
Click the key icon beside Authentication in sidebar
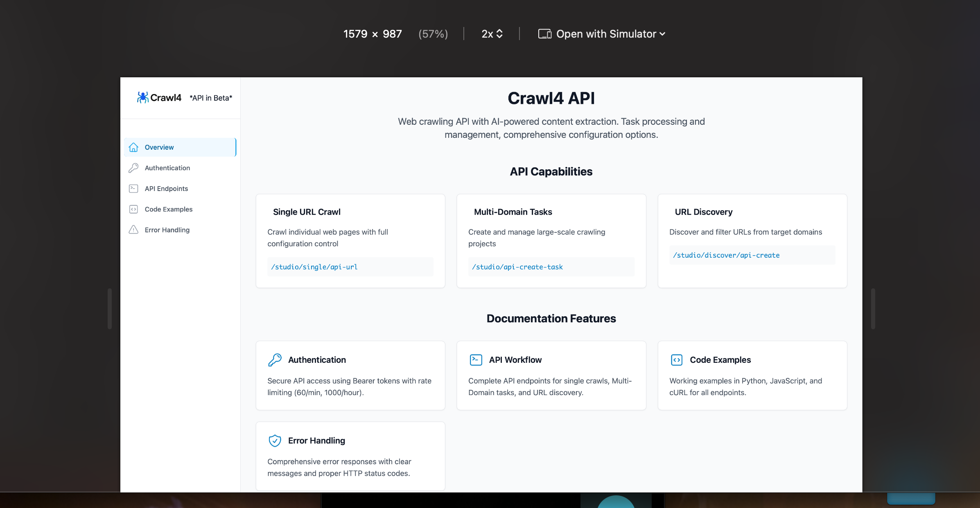tap(133, 168)
